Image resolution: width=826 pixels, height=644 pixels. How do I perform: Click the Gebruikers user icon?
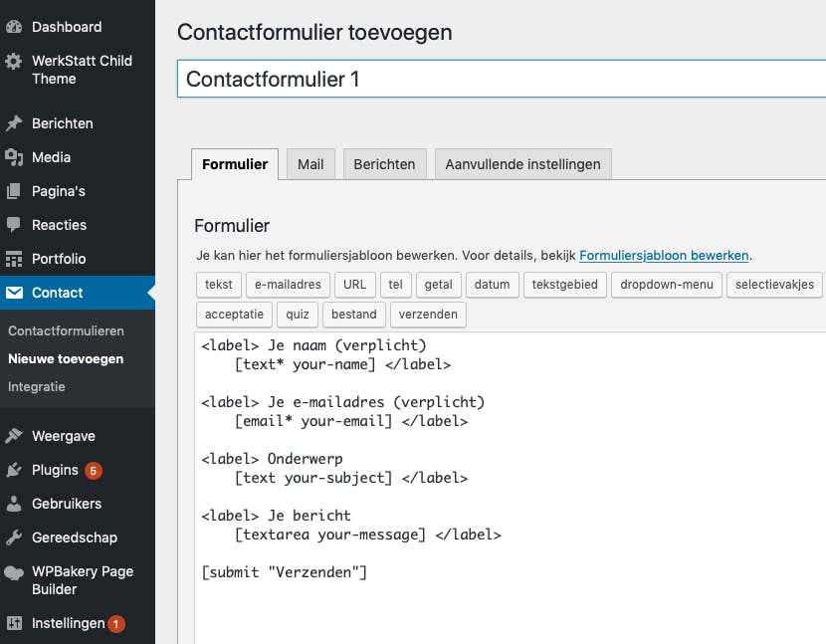[x=14, y=504]
